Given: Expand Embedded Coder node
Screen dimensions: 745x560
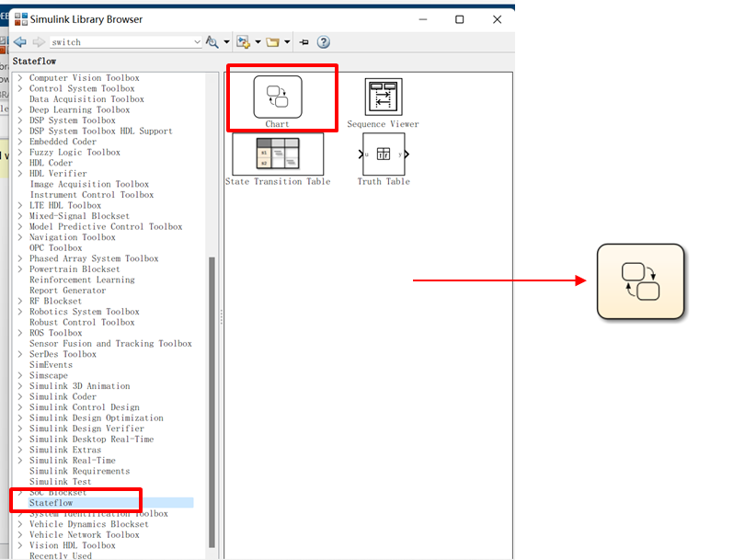Looking at the screenshot, I should pos(20,142).
